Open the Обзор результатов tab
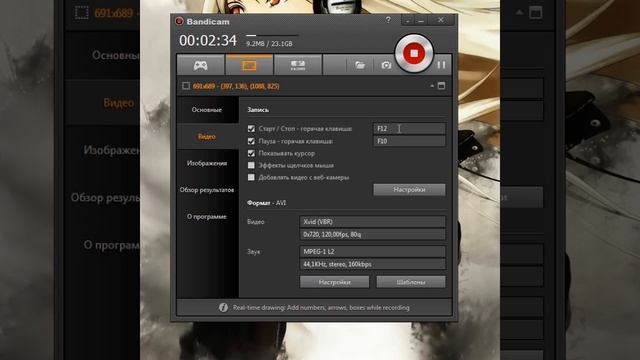This screenshot has height=360, width=640. (x=207, y=190)
